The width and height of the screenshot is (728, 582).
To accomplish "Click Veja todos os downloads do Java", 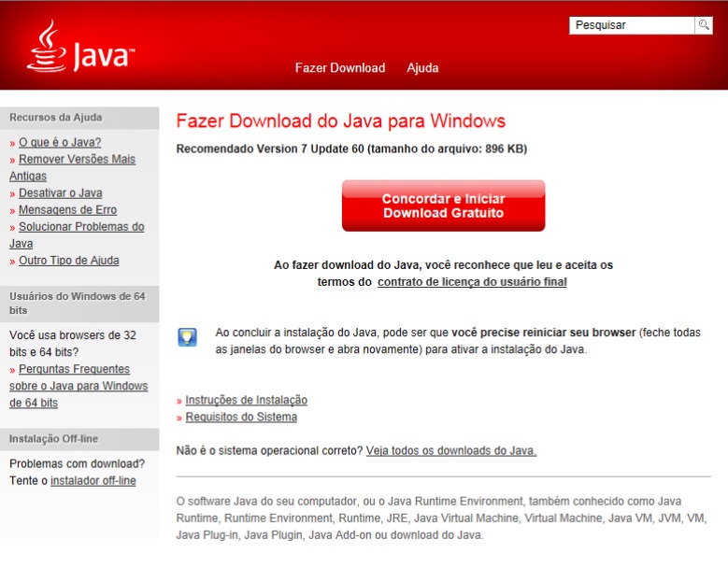I will coord(451,450).
